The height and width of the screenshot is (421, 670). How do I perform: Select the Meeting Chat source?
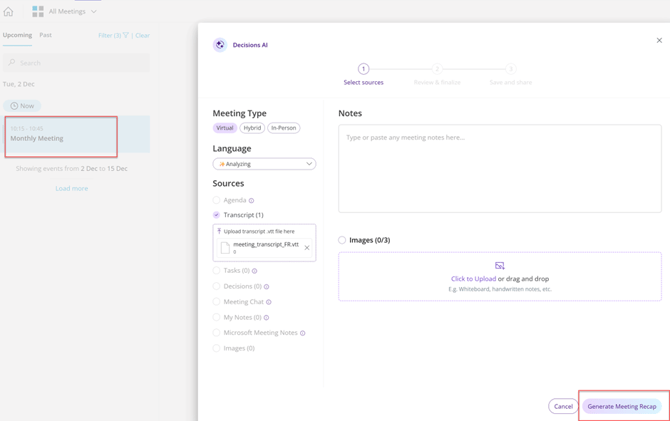pyautogui.click(x=217, y=301)
